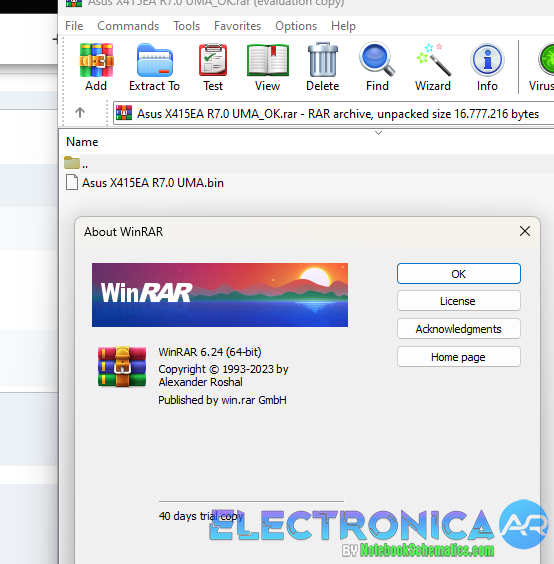
Task: Click the archive path address field
Action: click(334, 113)
